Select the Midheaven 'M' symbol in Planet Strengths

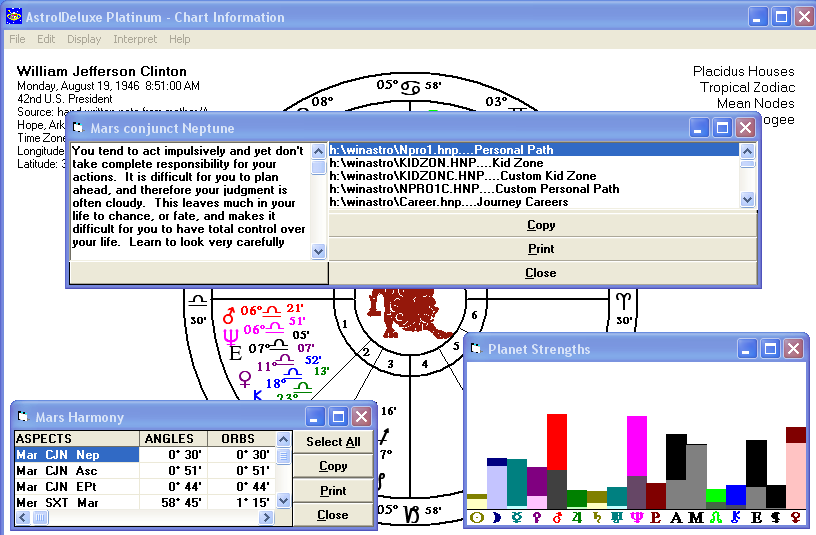pyautogui.click(x=696, y=517)
